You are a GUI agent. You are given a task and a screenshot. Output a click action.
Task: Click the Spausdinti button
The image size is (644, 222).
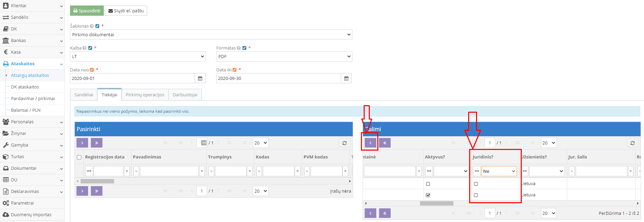(87, 11)
